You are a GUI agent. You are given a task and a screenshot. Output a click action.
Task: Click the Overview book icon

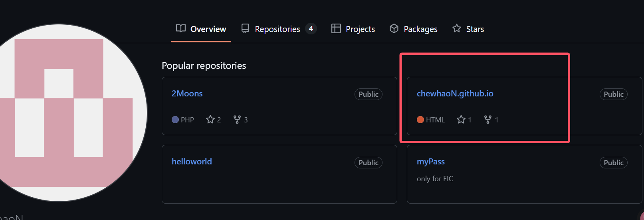tap(181, 28)
